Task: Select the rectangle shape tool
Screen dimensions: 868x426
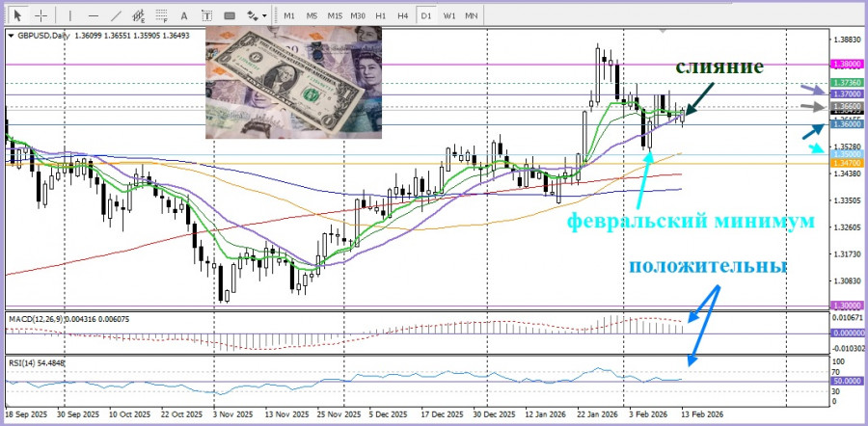Action: coord(229,15)
